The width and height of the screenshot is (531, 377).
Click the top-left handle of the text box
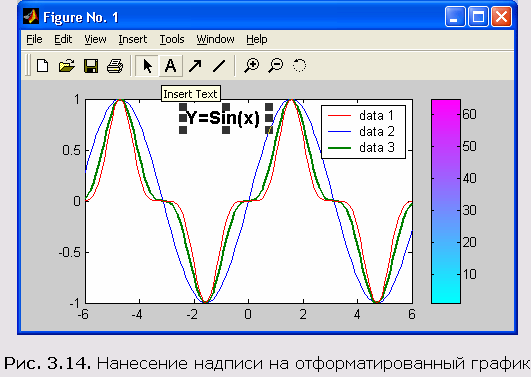coord(183,107)
